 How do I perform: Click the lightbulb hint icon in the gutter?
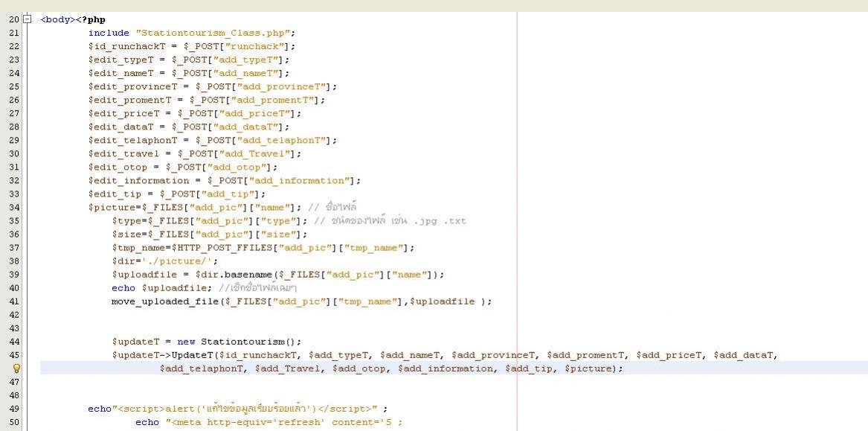[x=16, y=368]
